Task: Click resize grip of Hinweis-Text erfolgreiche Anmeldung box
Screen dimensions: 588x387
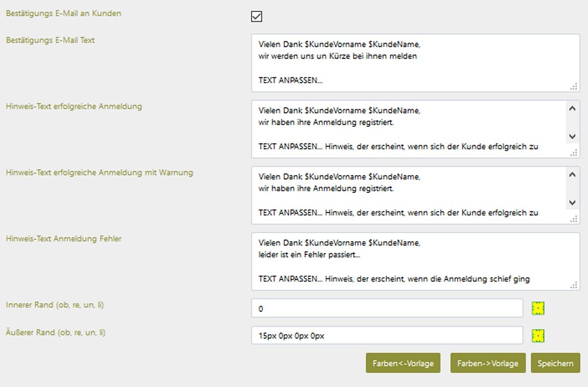Action: (x=573, y=153)
